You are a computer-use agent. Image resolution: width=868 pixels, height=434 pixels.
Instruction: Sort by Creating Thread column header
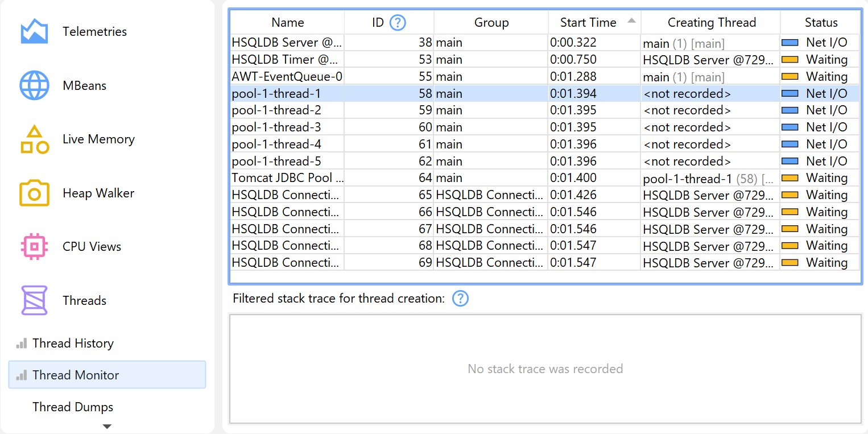[711, 23]
